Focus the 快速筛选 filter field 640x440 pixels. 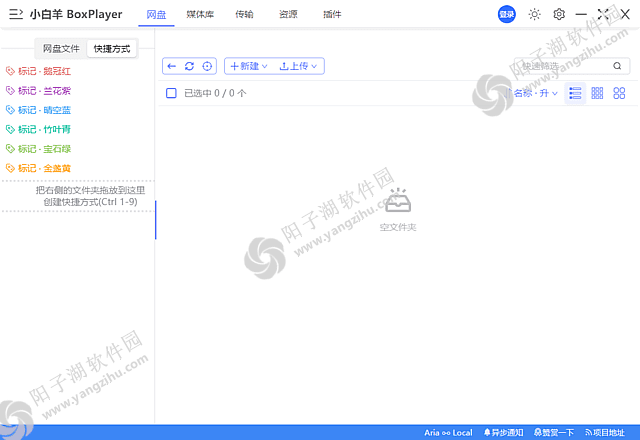571,66
